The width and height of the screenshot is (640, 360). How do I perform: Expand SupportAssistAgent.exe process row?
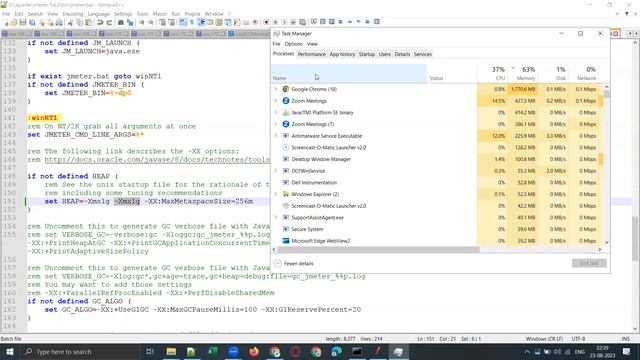276,218
